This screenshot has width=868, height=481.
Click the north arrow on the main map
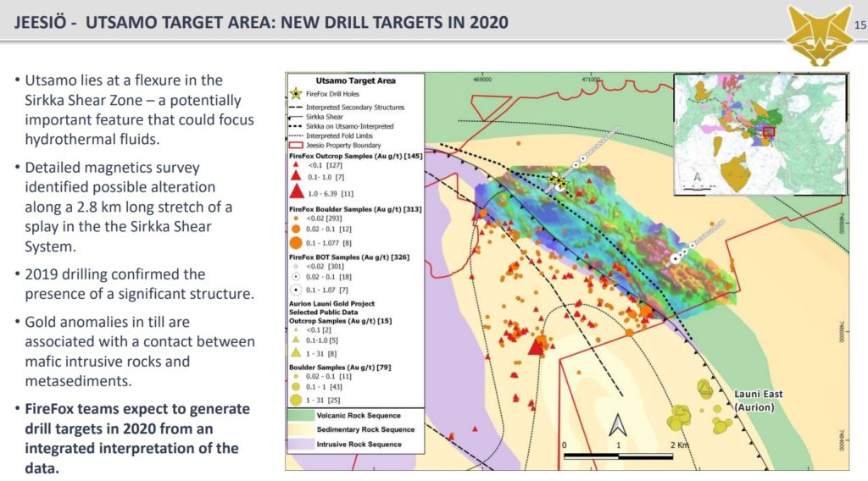click(x=618, y=425)
